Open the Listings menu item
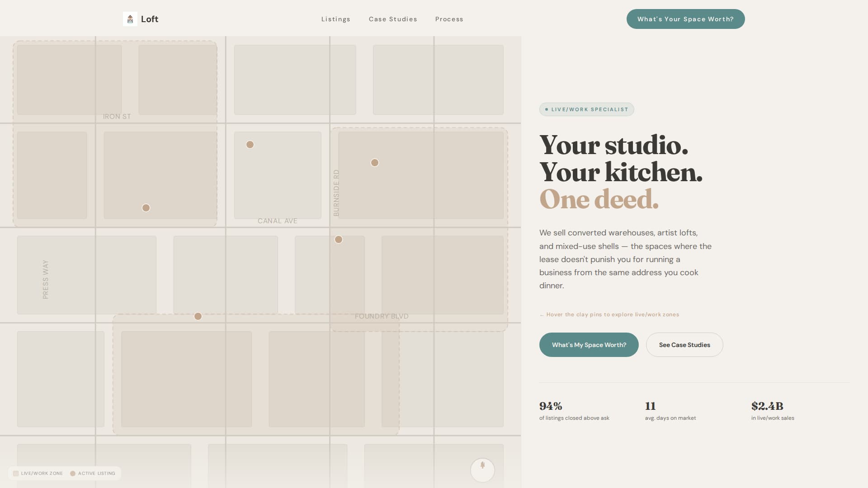Screen dimensions: 868x488 pyautogui.click(x=335, y=19)
